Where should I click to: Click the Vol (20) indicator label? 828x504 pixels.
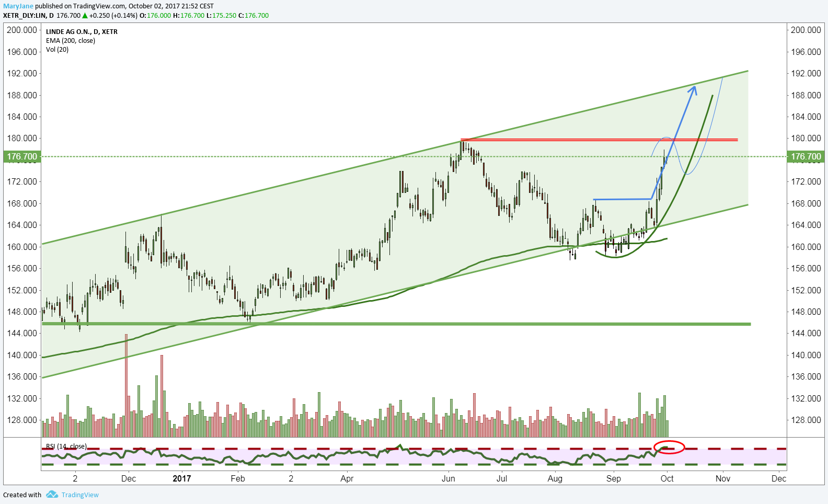coord(57,50)
